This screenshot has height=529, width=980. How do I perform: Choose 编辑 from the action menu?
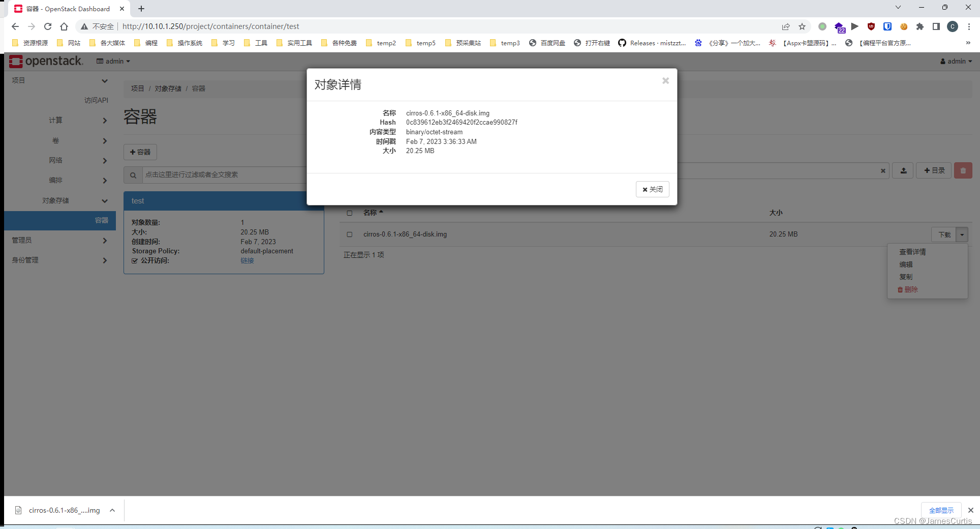906,264
